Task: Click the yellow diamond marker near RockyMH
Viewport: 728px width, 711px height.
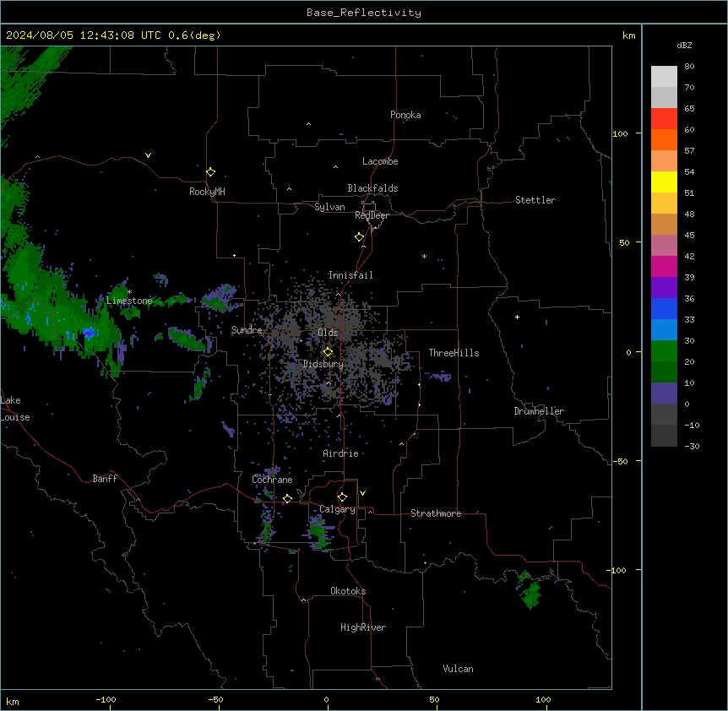Action: pos(210,172)
